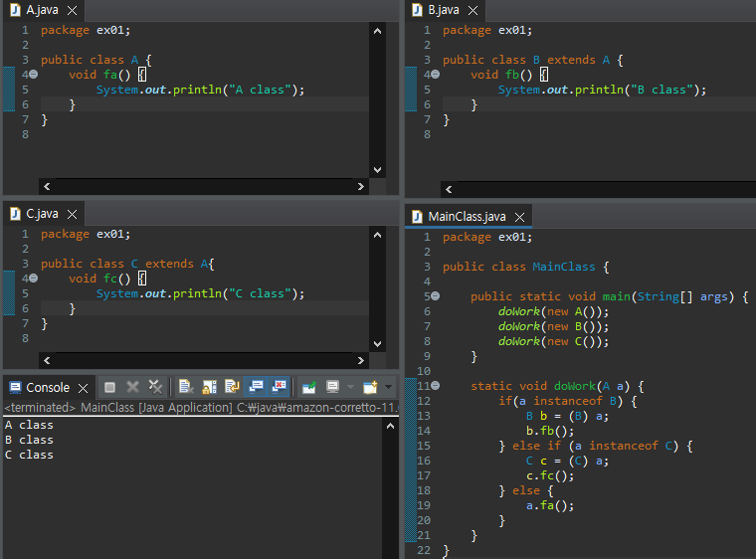
Task: Click the "b.fb();" call in MainClass.java
Action: coord(550,431)
